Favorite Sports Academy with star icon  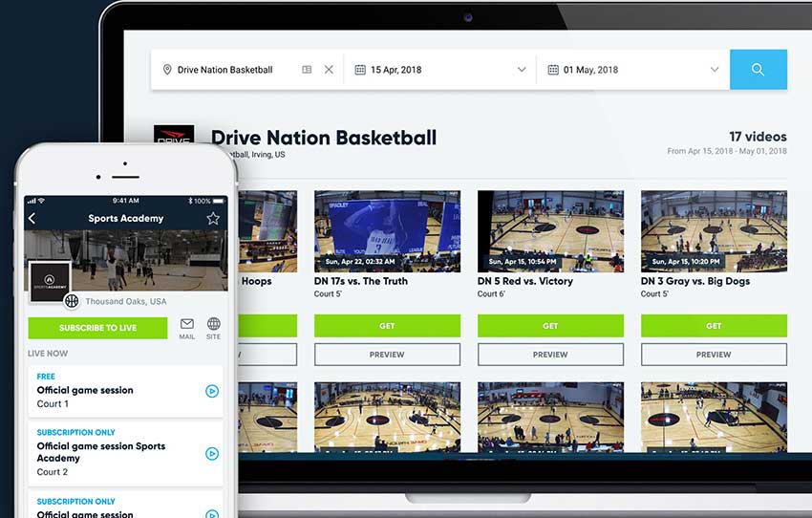click(x=213, y=218)
